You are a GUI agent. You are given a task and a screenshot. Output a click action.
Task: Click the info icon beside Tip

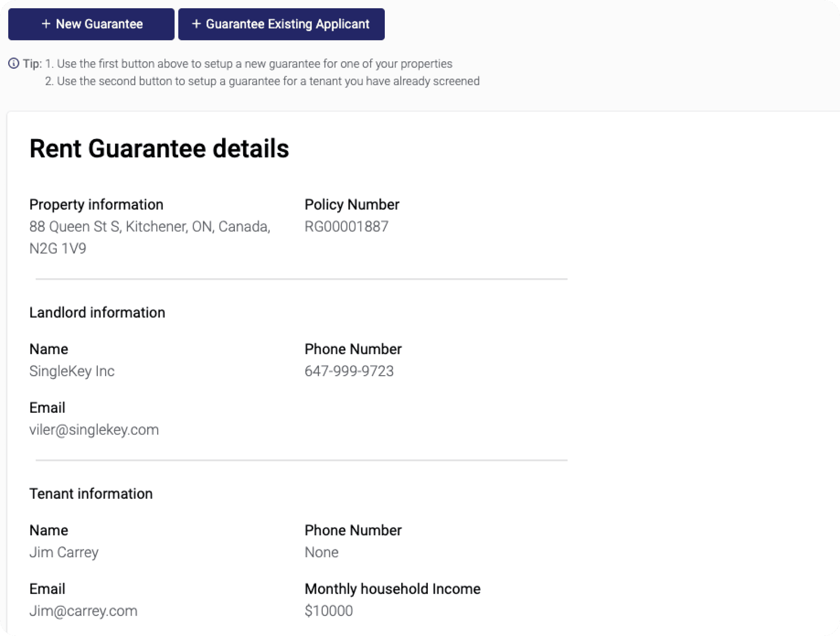coord(14,63)
